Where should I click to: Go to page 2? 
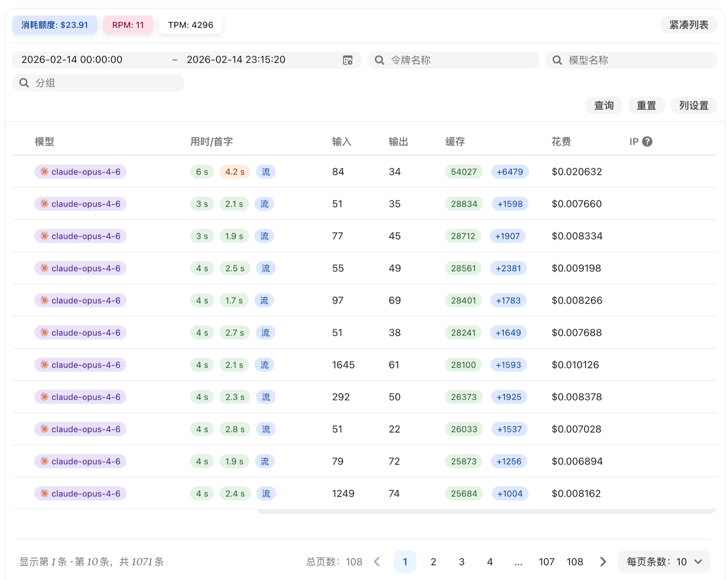coord(433,561)
